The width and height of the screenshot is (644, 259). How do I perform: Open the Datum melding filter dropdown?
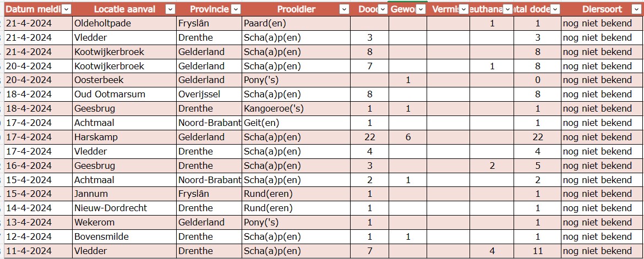tap(66, 9)
